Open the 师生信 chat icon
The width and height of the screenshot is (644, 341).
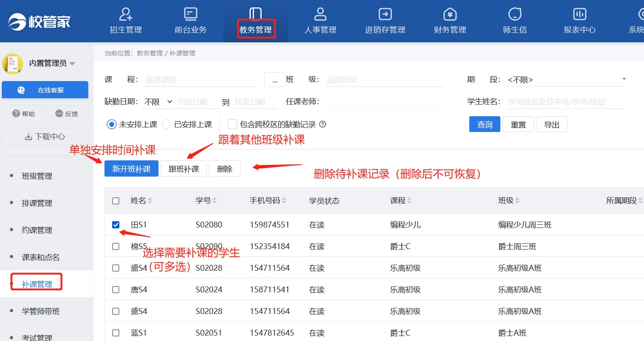515,14
